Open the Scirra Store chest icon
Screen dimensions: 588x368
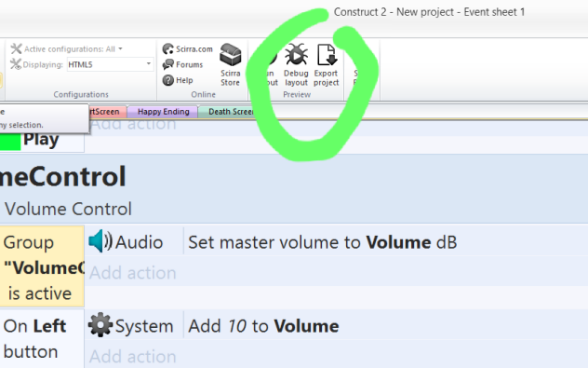[230, 54]
